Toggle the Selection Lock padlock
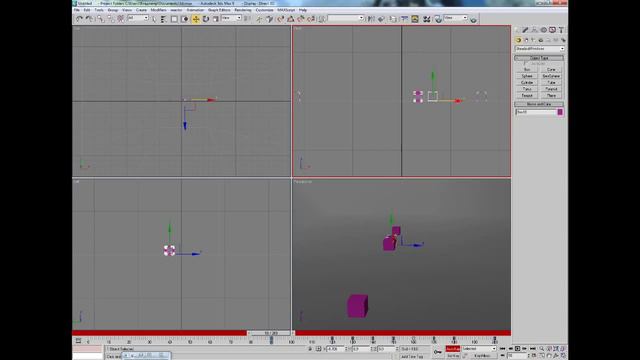Image resolution: width=640 pixels, height=360 pixels. 310,349
